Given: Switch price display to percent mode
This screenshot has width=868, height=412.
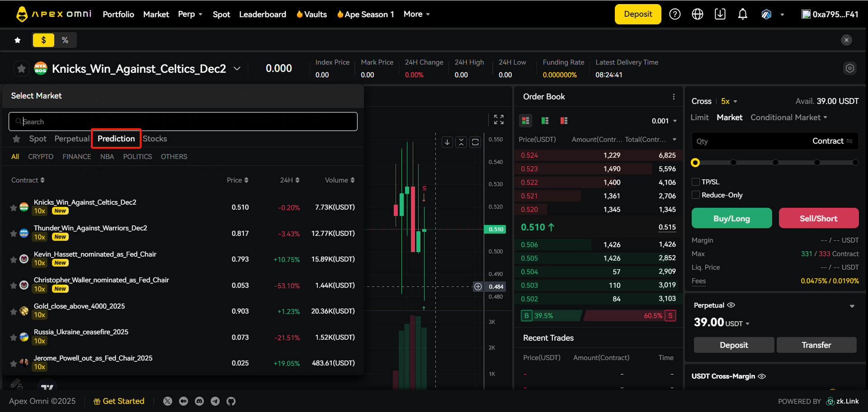Looking at the screenshot, I should tap(65, 40).
